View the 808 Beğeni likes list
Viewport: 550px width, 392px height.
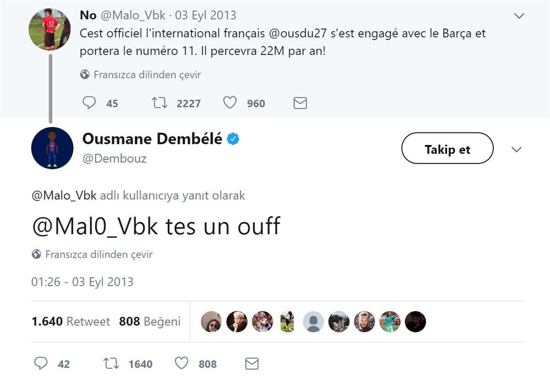click(x=150, y=322)
